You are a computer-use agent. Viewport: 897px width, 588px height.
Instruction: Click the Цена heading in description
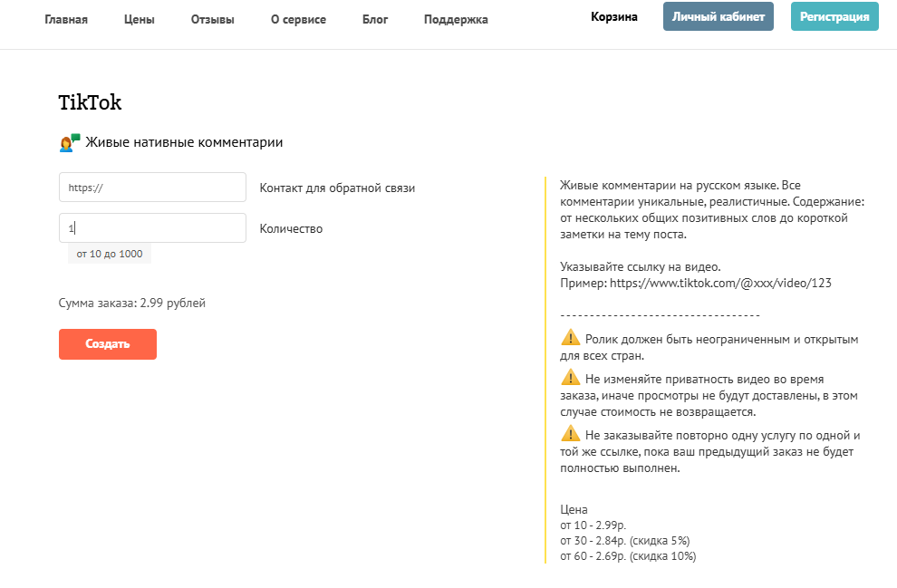[x=574, y=510]
